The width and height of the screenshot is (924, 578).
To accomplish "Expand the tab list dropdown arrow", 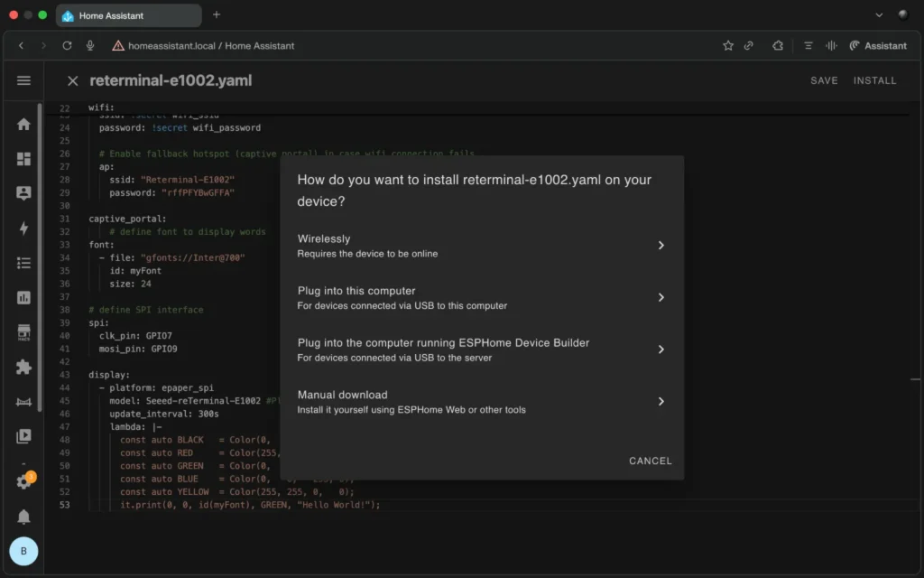I will click(879, 15).
